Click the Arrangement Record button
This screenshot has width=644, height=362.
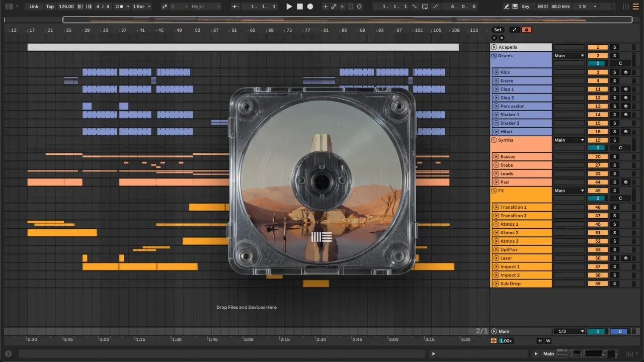pos(310,7)
